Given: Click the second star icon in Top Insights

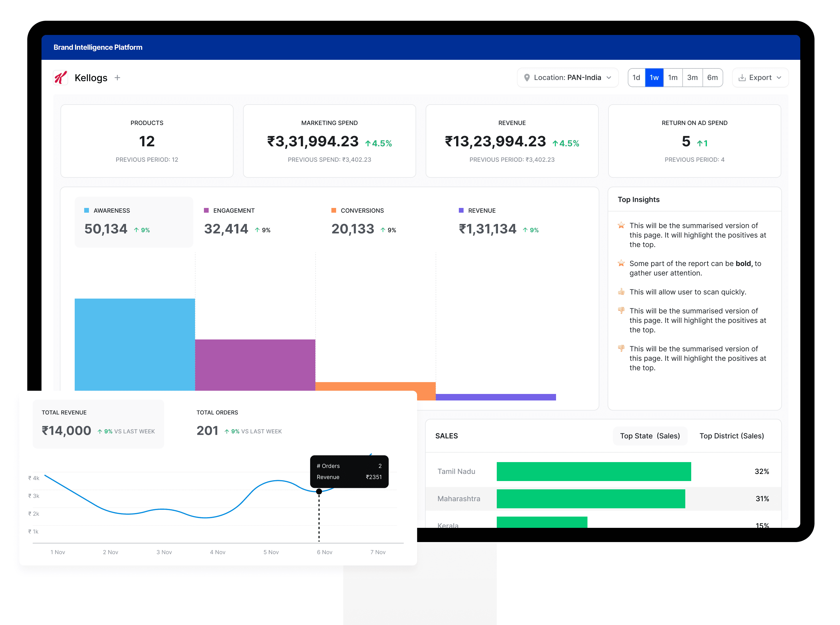Looking at the screenshot, I should 621,263.
